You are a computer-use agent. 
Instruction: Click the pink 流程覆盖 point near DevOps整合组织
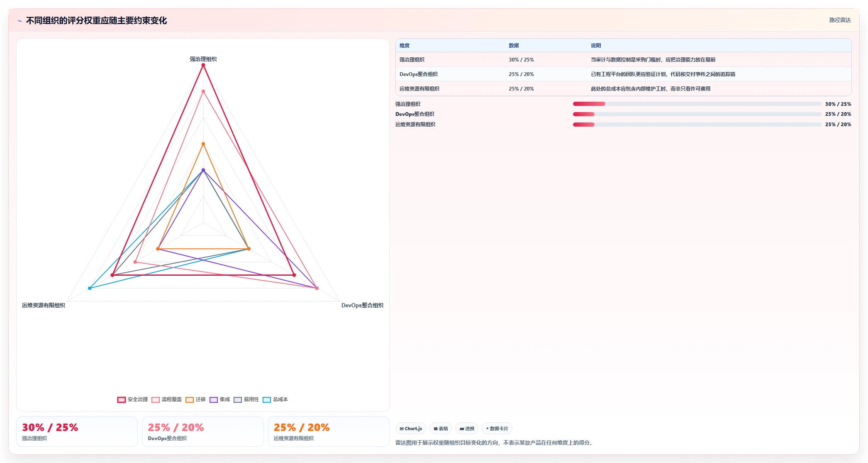[x=317, y=288]
